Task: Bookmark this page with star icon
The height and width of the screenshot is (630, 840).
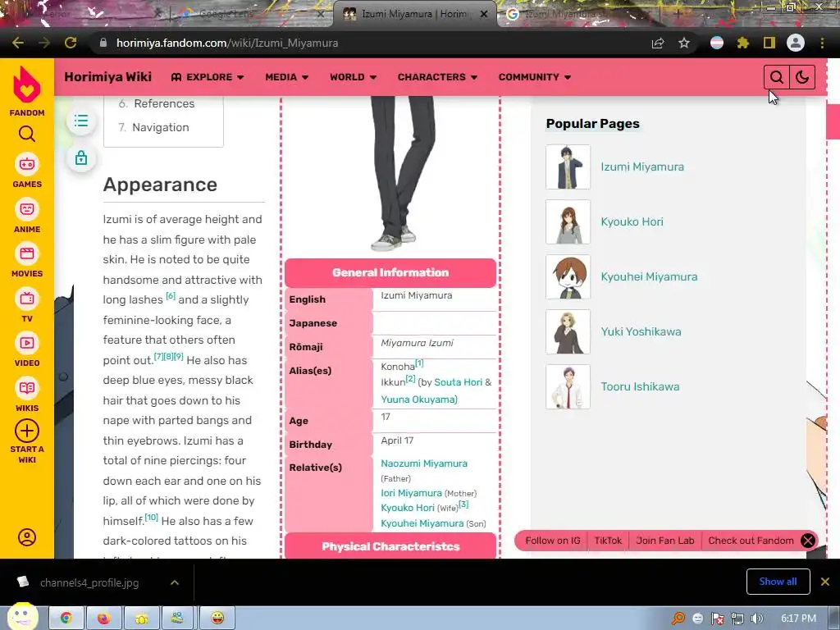Action: tap(684, 43)
